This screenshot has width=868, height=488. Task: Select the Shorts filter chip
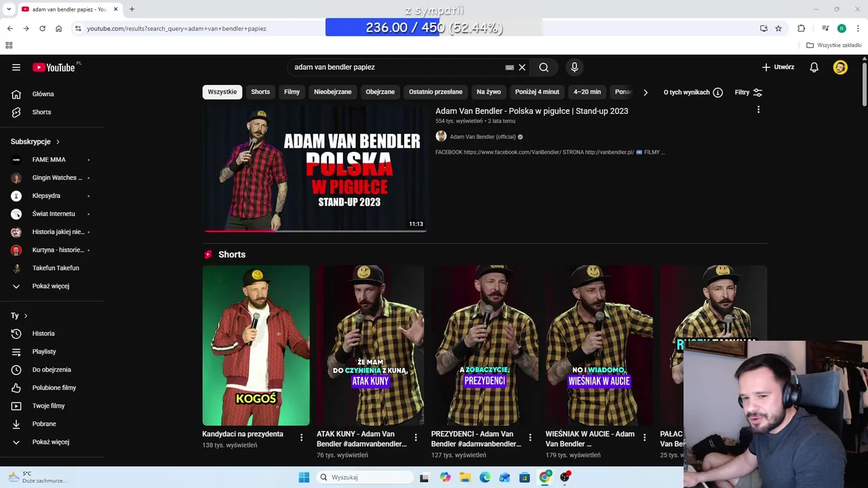[260, 92]
